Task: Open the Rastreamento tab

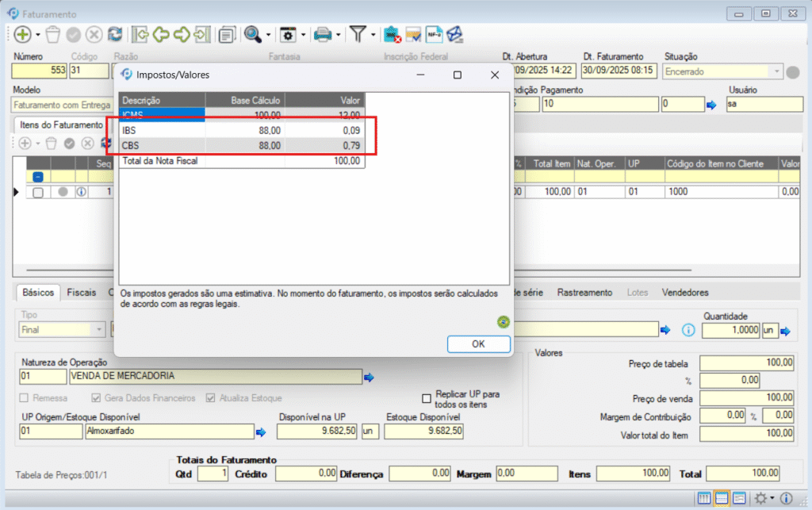Action: point(584,293)
